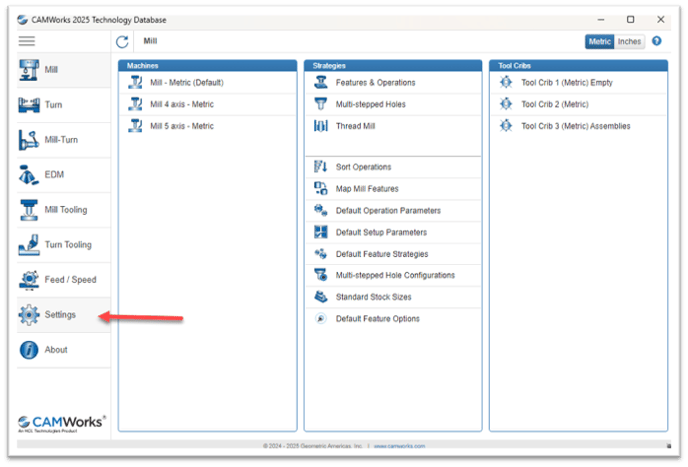Open Multi-stepped Hole Configurations text
688x467 pixels.
tap(395, 275)
